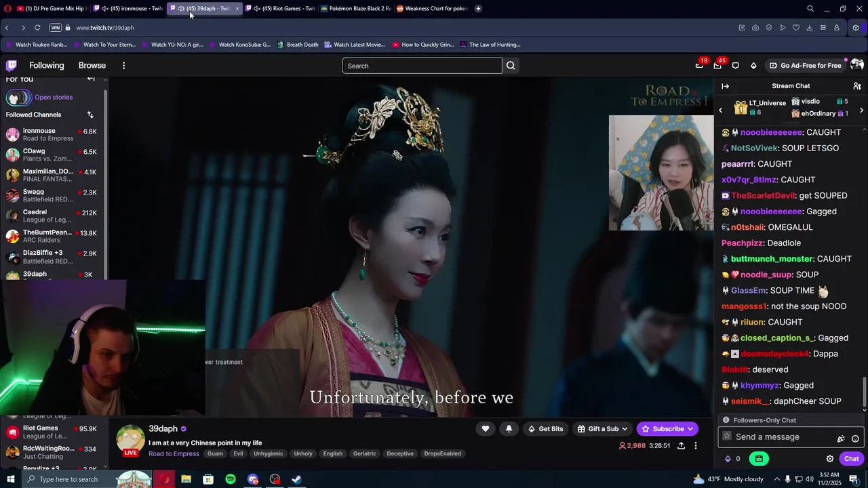Select the DropsEnabled stream tag
Image resolution: width=868 pixels, height=488 pixels.
click(x=443, y=453)
